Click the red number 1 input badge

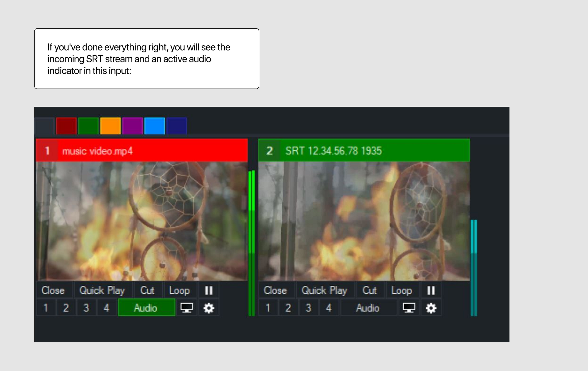47,150
